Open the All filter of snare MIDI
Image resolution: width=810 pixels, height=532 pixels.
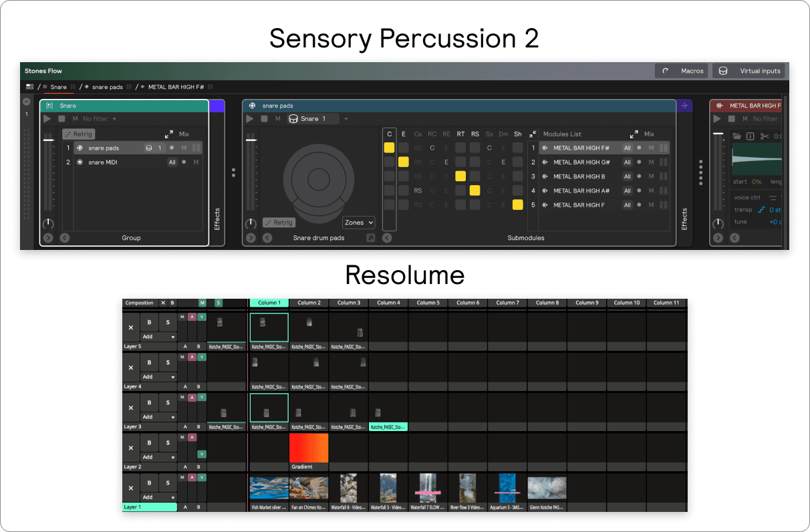(x=172, y=162)
